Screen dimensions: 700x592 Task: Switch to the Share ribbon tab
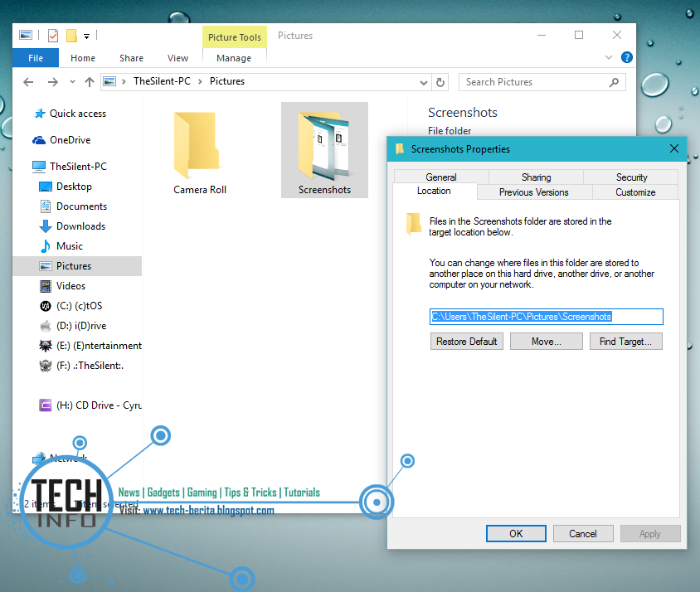point(131,58)
